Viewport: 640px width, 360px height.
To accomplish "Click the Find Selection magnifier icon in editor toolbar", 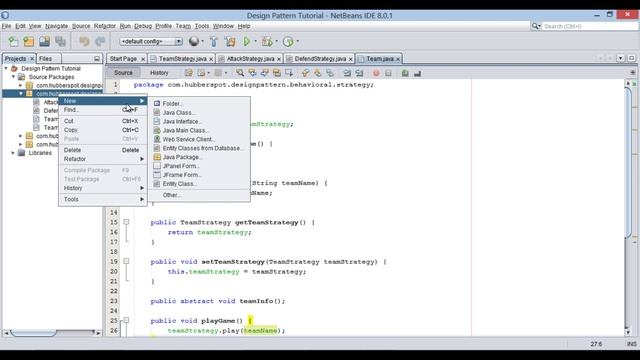I will (x=240, y=73).
